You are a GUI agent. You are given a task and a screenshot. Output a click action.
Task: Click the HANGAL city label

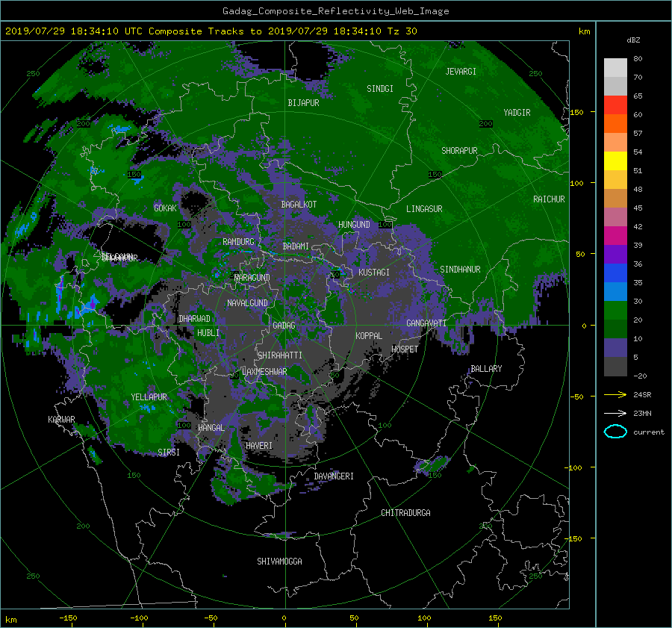point(211,428)
